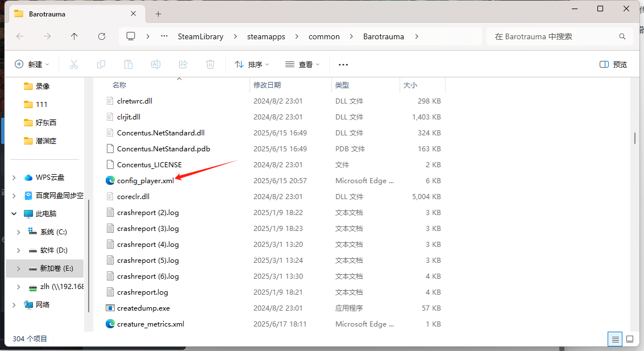Open the 新建 dropdown menu
The height and width of the screenshot is (351, 644).
pos(32,64)
